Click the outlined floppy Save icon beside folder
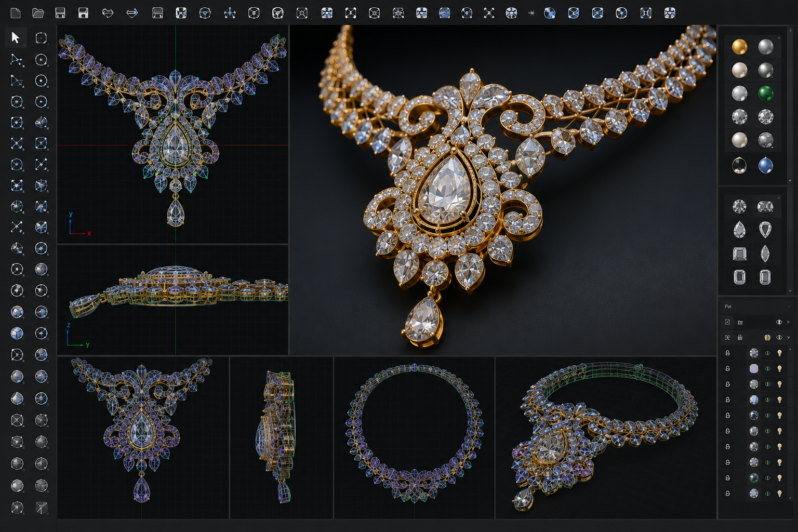Viewport: 798px width, 532px height. pos(60,13)
